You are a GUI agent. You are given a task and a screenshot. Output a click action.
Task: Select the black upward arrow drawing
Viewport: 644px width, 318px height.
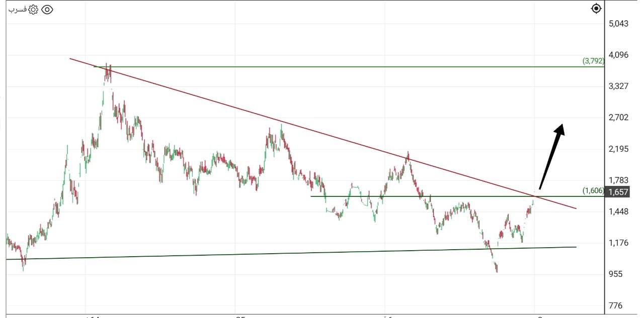coord(551,157)
